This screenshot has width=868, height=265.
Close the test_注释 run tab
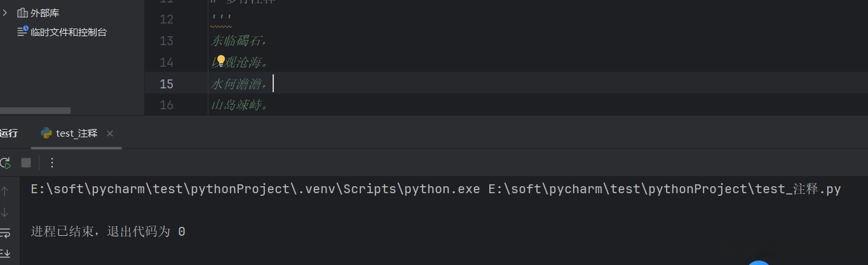tap(110, 133)
